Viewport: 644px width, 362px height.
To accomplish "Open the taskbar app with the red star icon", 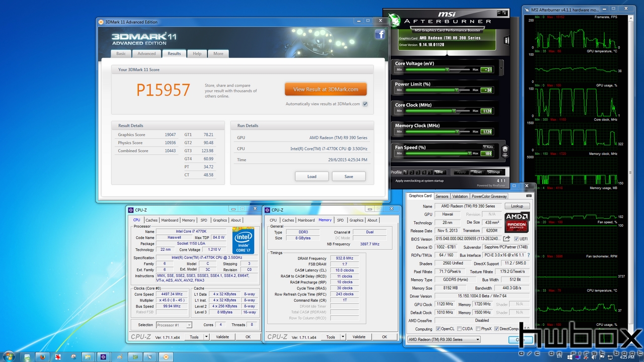I will click(58, 356).
